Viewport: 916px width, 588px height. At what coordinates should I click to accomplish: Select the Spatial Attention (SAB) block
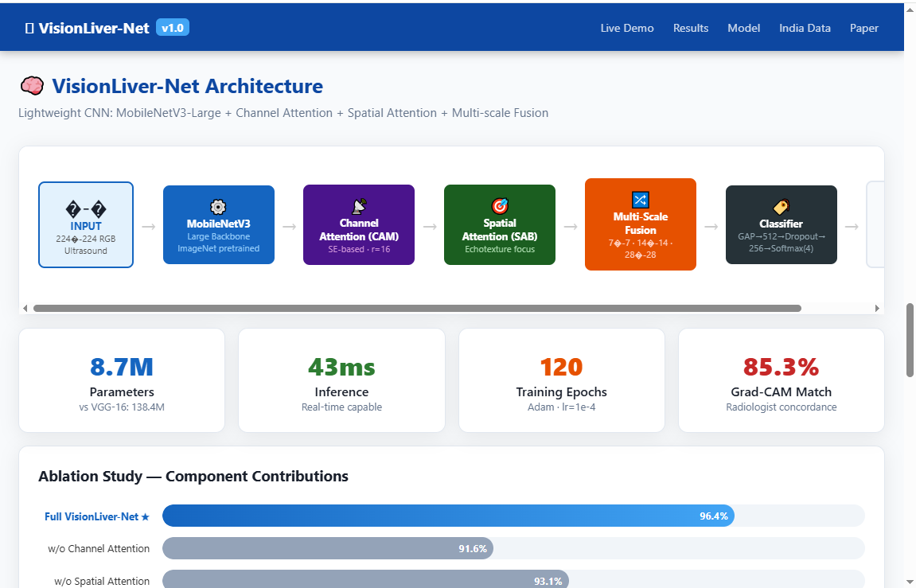pos(500,225)
